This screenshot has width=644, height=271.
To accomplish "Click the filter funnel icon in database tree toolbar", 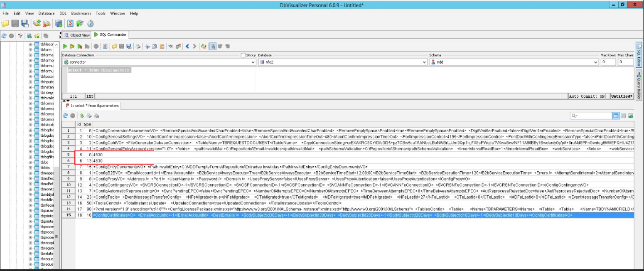I will pyautogui.click(x=20, y=36).
